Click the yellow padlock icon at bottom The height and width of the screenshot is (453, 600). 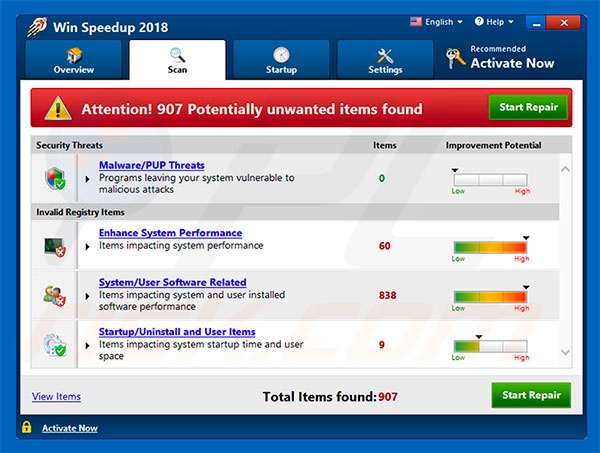[x=26, y=427]
